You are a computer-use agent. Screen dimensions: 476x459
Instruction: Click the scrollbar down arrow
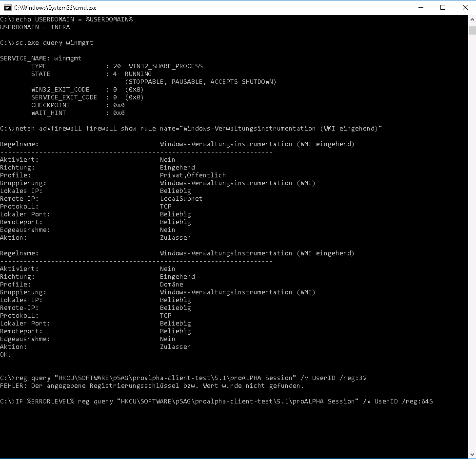(472, 455)
